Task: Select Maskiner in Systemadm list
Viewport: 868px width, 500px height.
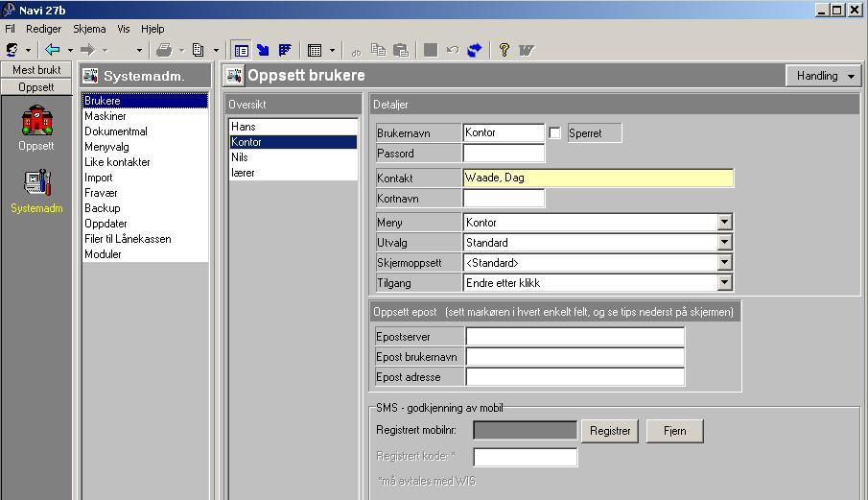Action: coord(145,116)
